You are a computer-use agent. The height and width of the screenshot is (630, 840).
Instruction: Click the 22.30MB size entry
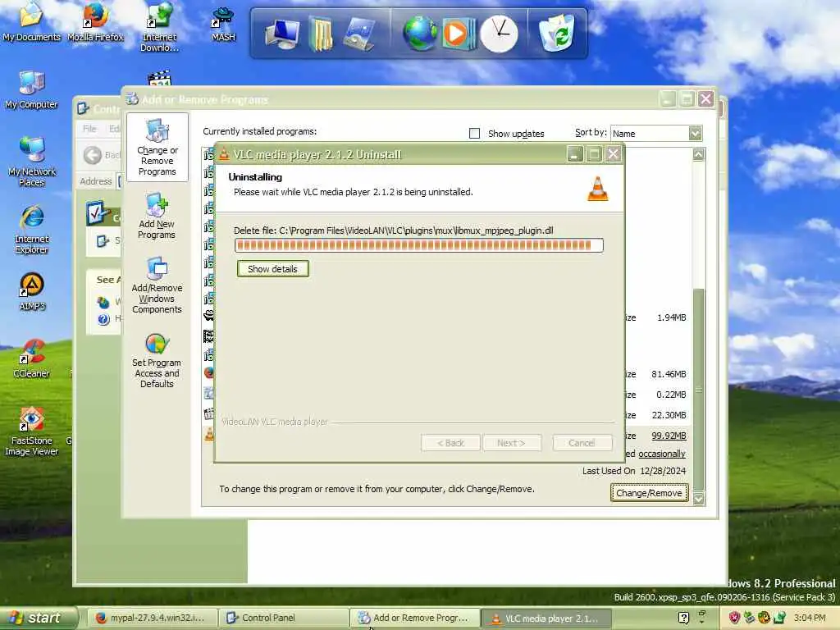pos(669,415)
